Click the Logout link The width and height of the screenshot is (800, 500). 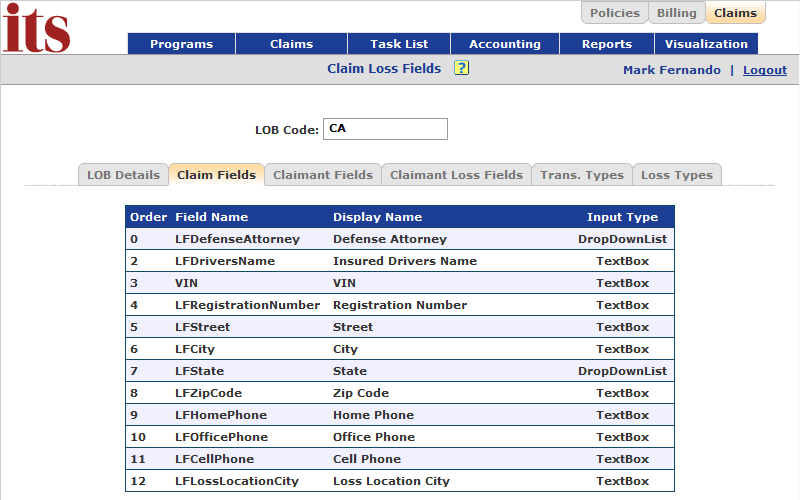(765, 70)
